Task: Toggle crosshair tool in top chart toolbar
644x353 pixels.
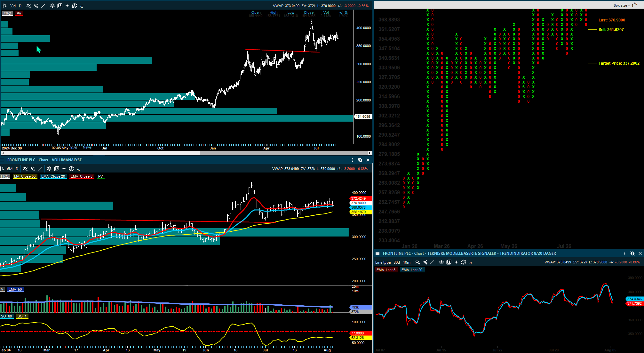Action: 67,6
